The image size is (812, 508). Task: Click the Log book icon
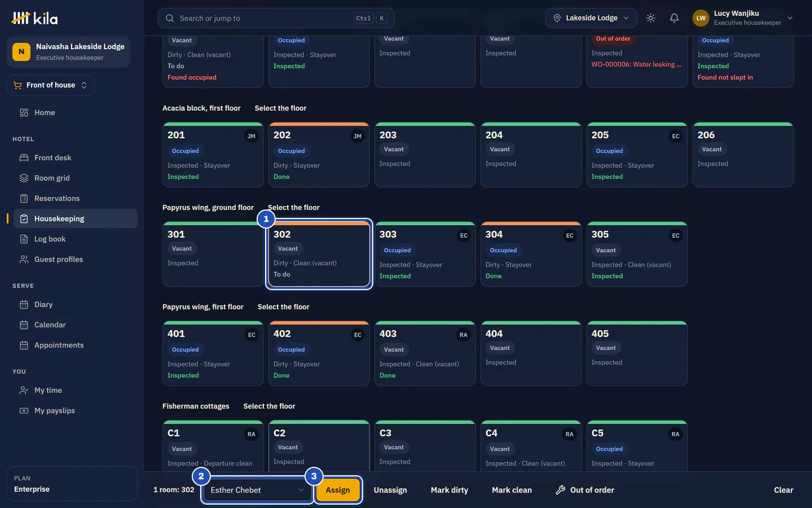tap(24, 239)
